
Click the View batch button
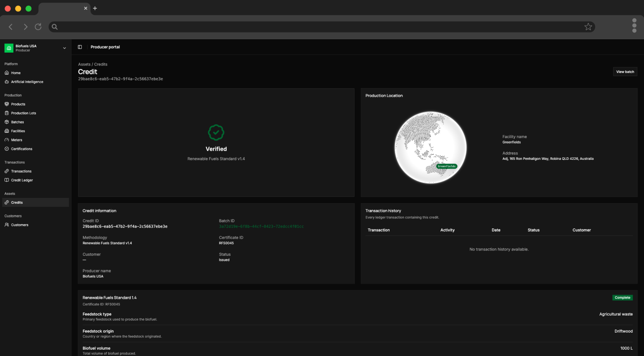tap(625, 72)
